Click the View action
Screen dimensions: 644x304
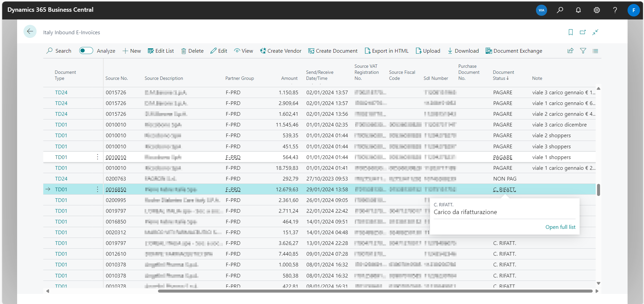click(244, 51)
